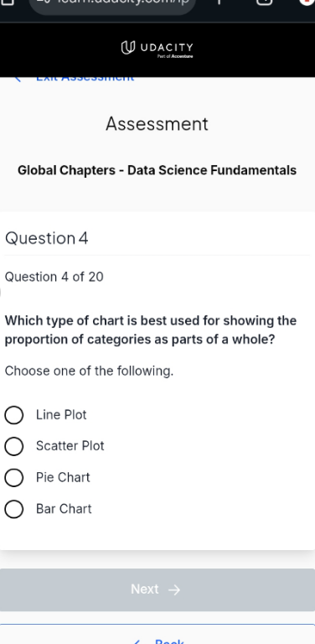Click the chevron beside Exit Assessment

pos(18,79)
